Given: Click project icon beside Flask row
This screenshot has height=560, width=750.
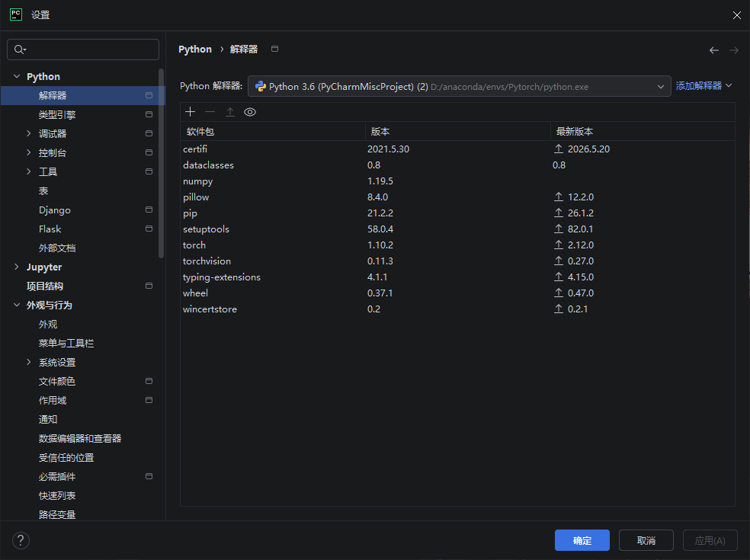Looking at the screenshot, I should pyautogui.click(x=149, y=229).
